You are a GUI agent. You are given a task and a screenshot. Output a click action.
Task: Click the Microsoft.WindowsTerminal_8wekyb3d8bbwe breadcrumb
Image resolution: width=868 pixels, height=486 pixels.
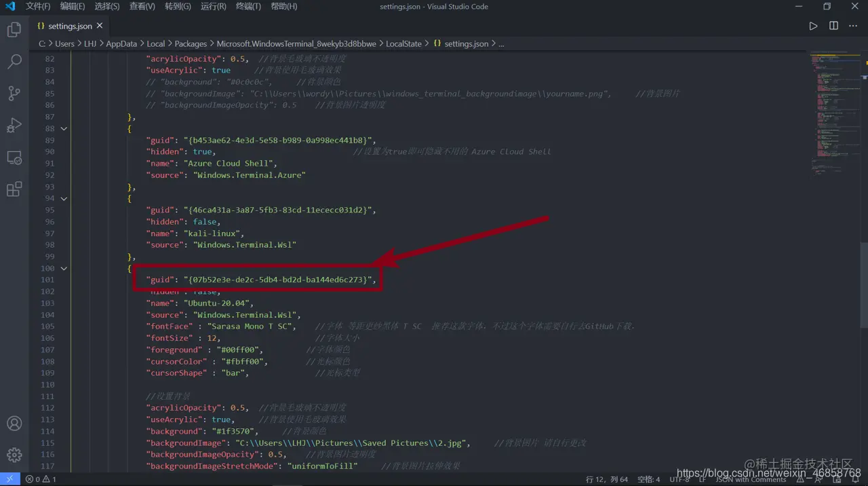click(x=296, y=43)
